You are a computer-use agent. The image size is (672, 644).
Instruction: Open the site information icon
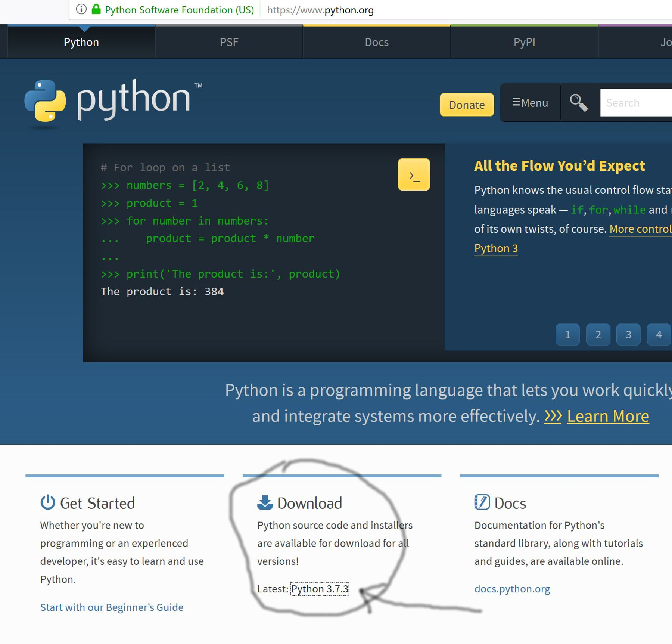pyautogui.click(x=81, y=10)
